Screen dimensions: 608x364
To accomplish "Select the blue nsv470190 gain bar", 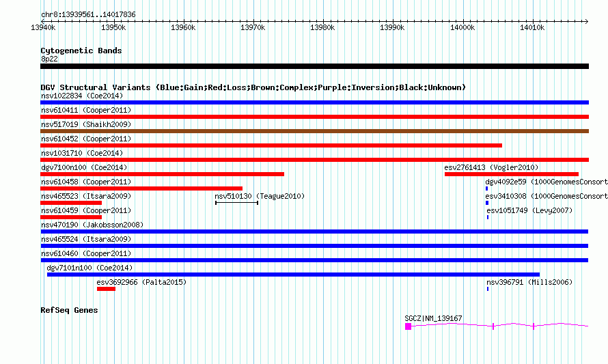I will 314,232.
